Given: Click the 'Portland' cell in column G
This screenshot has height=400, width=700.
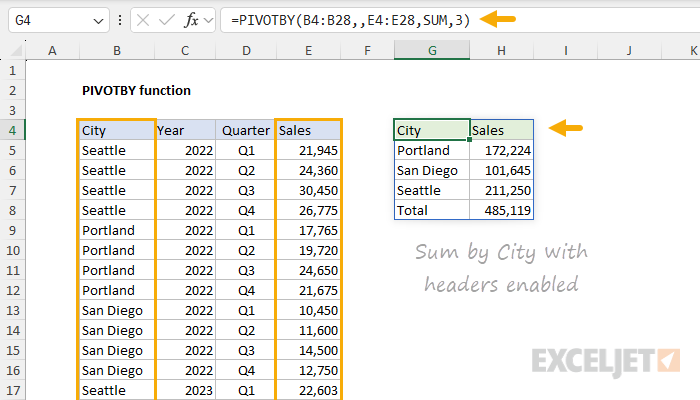Looking at the screenshot, I should coord(432,150).
